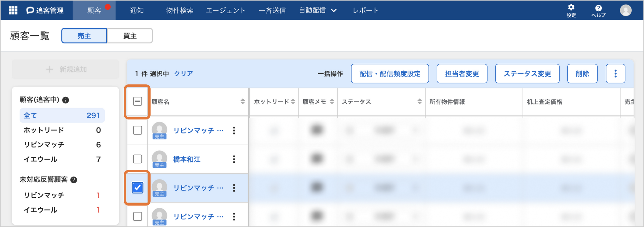Filter 追客中 customers by イエウール 7
Screen dimensions: 644x227
pyautogui.click(x=62, y=159)
